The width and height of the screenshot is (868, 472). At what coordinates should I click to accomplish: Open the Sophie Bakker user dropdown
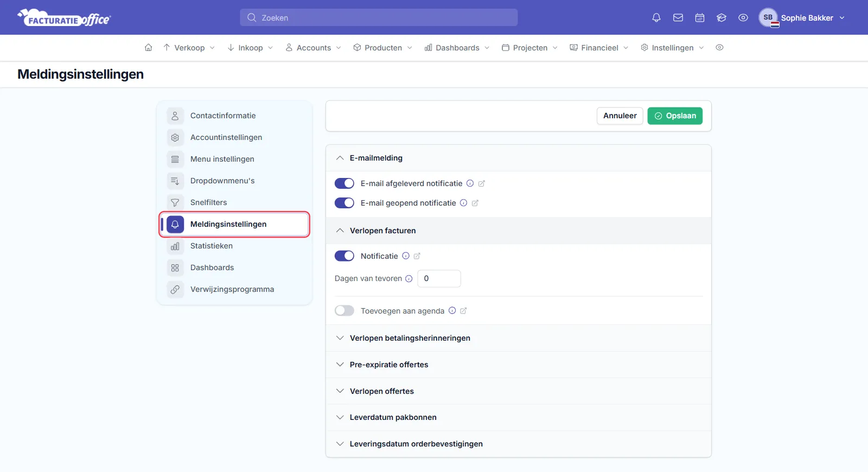tap(802, 18)
